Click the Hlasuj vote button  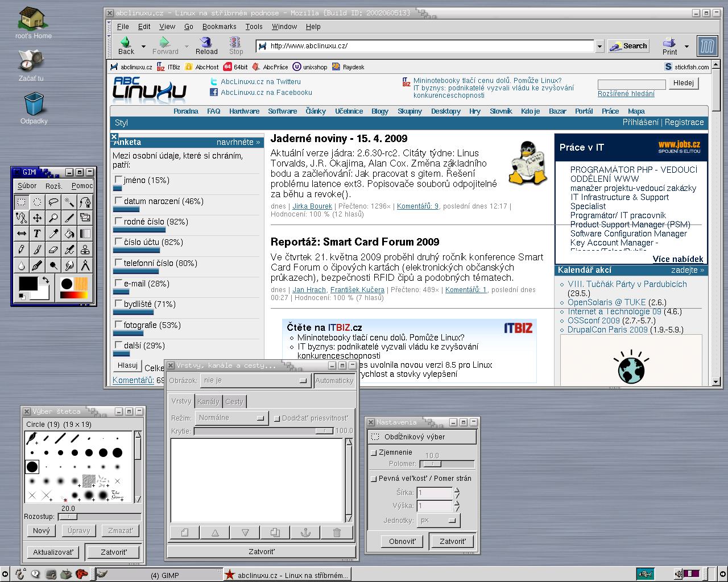(x=127, y=365)
